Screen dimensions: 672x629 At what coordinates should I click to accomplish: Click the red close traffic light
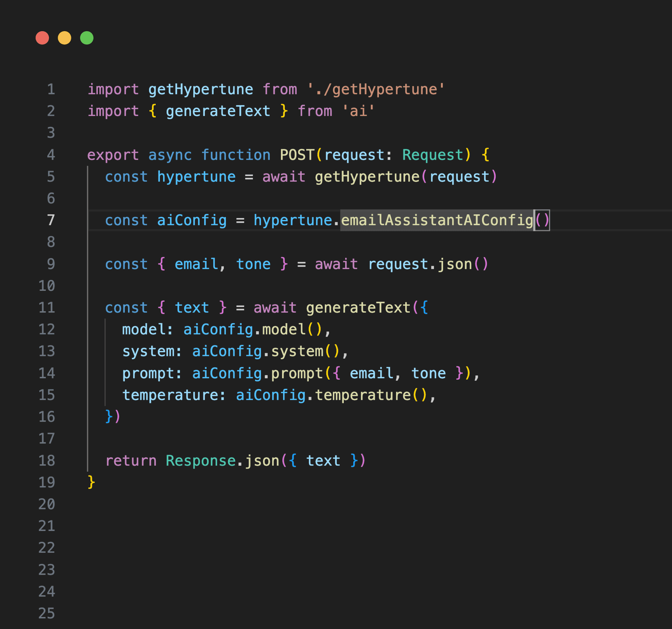tap(42, 38)
